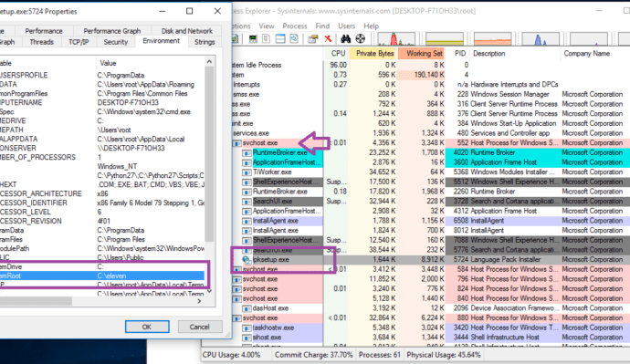Switch to the Strings tab

[x=205, y=42]
